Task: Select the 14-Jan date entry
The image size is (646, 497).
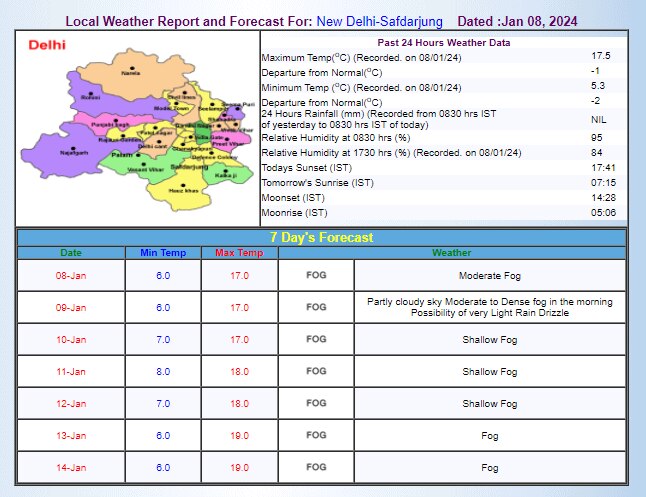Action: [x=71, y=467]
